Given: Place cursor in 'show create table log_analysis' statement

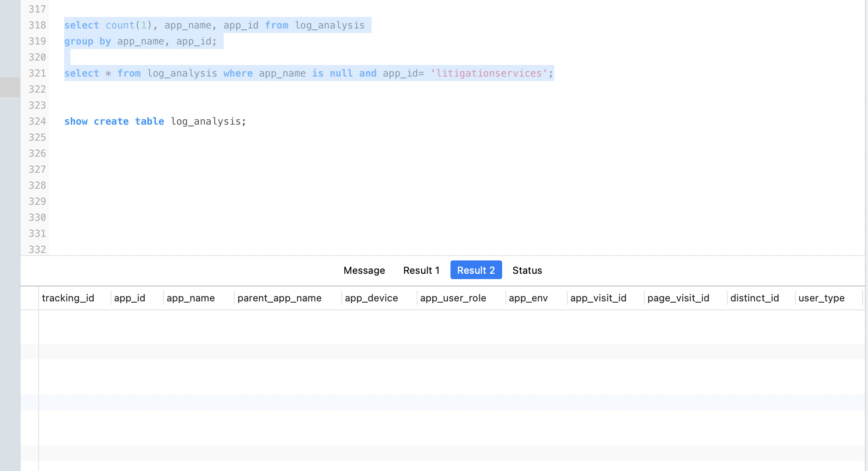Looking at the screenshot, I should click(x=155, y=121).
